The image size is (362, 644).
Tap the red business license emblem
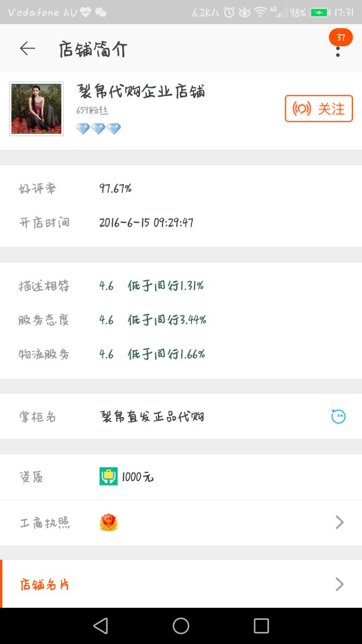pos(108,523)
